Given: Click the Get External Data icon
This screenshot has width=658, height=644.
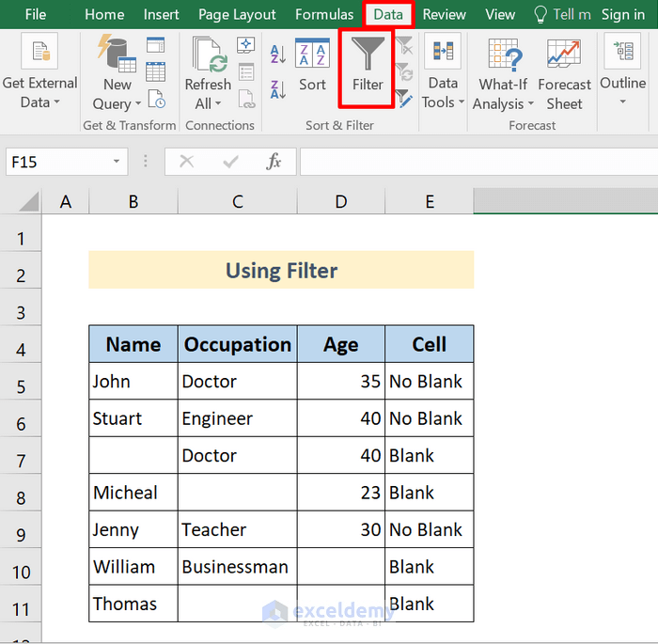Looking at the screenshot, I should pos(39,52).
